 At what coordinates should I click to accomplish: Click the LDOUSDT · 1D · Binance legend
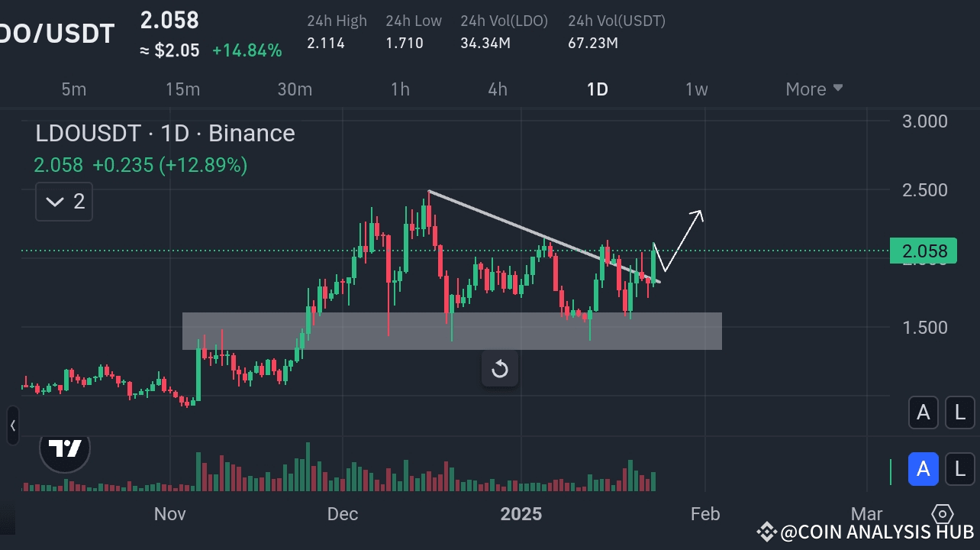pos(164,133)
